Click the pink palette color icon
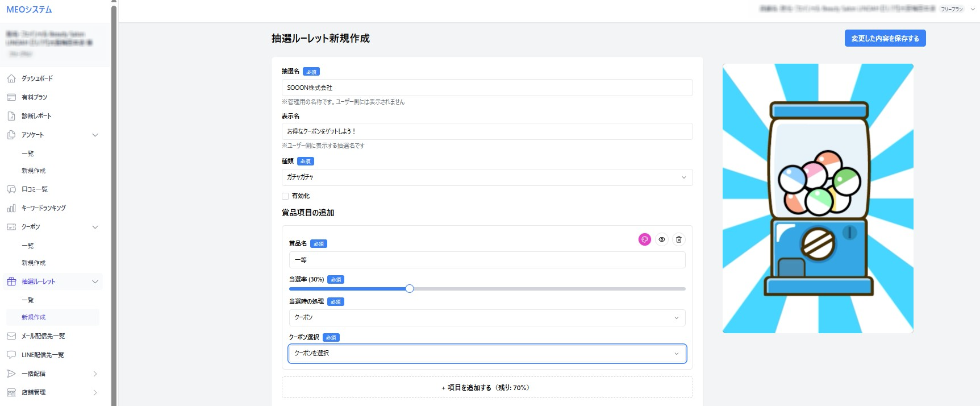The image size is (980, 406). 644,239
